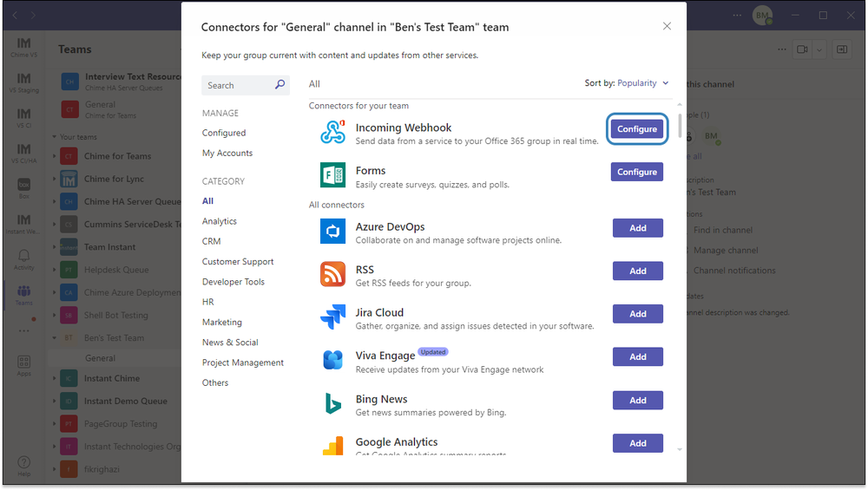
Task: Click the BM profile avatar in title bar
Action: (763, 16)
